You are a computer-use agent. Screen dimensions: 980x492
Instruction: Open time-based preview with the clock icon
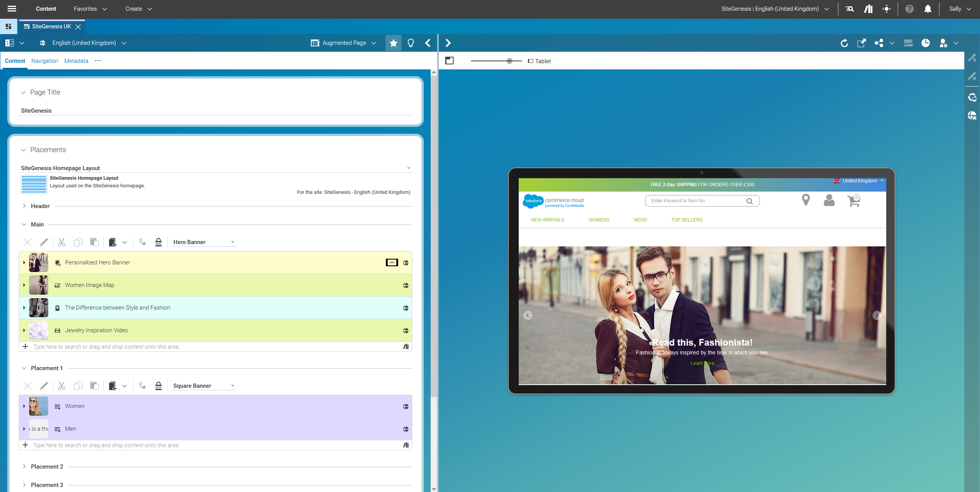926,43
